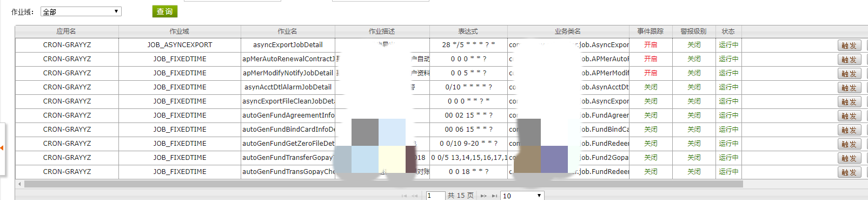Go to the next page of results

point(483,196)
